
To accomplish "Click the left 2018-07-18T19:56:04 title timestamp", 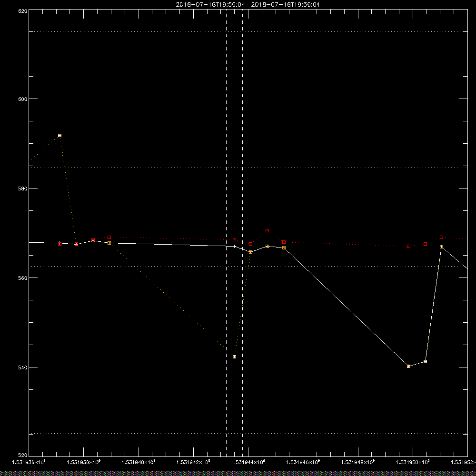I will tap(210, 5).
